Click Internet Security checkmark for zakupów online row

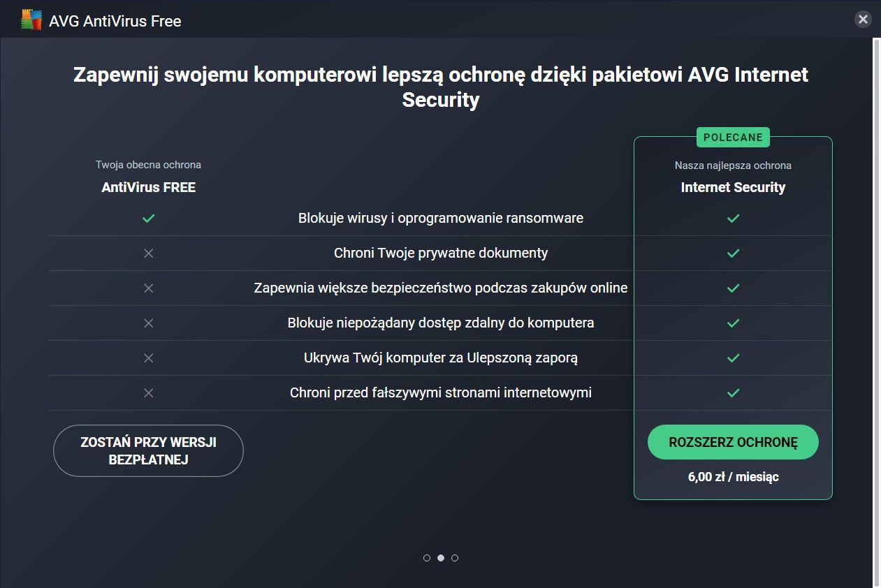[733, 288]
